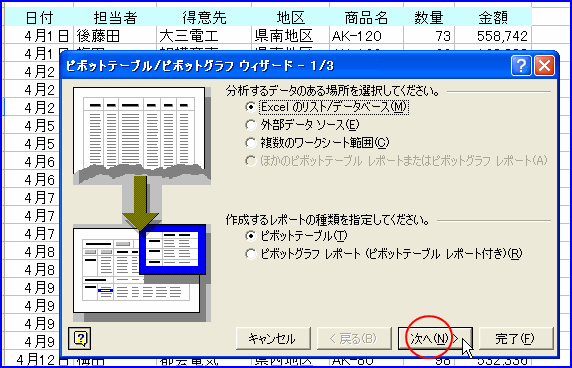The height and width of the screenshot is (368, 572).
Task: Click cell containing 県南地区 in first row
Action: click(x=290, y=36)
